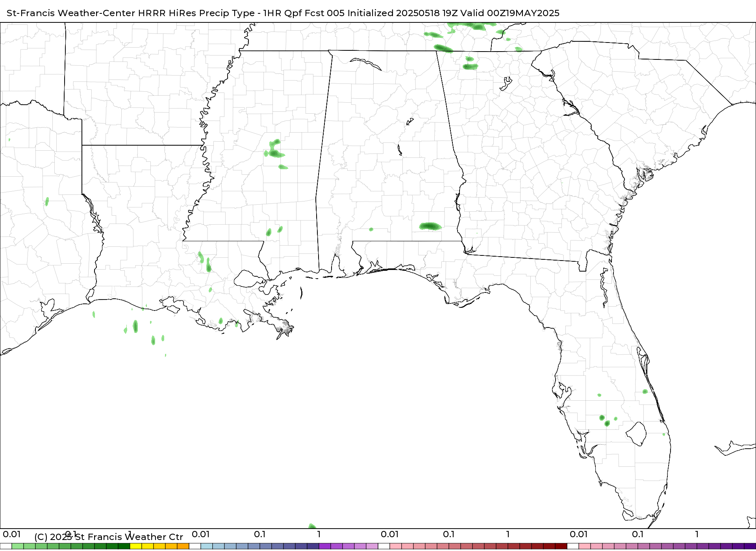The height and width of the screenshot is (551, 756).
Task: Click the lightest green swatch on the color bar
Action: pos(18,546)
